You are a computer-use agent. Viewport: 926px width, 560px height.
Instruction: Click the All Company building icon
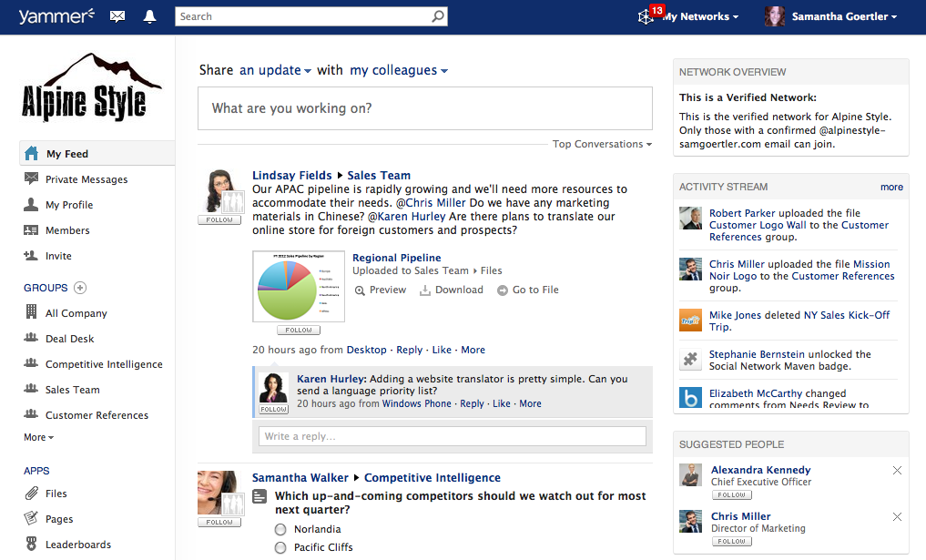click(x=31, y=312)
